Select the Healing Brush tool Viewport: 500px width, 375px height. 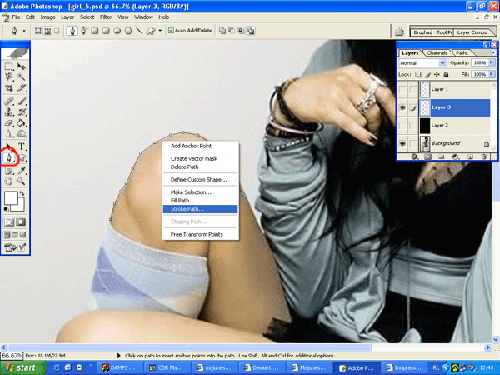tap(9, 101)
